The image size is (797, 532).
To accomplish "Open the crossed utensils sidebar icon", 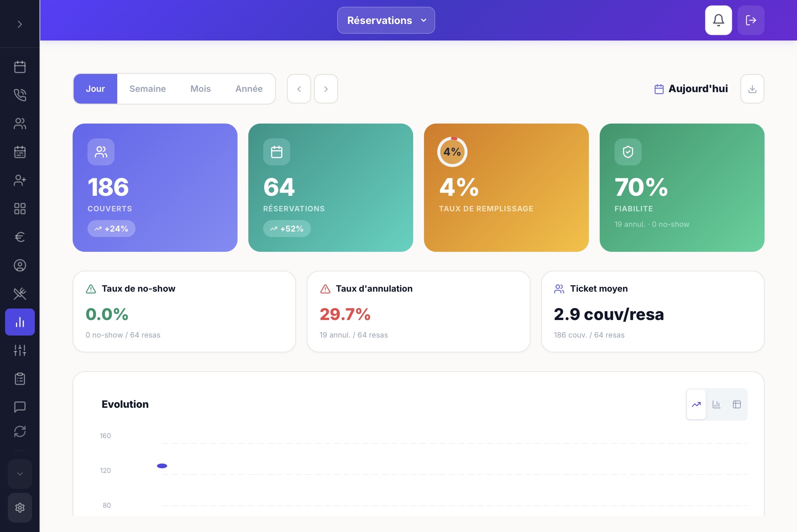I will 20,293.
